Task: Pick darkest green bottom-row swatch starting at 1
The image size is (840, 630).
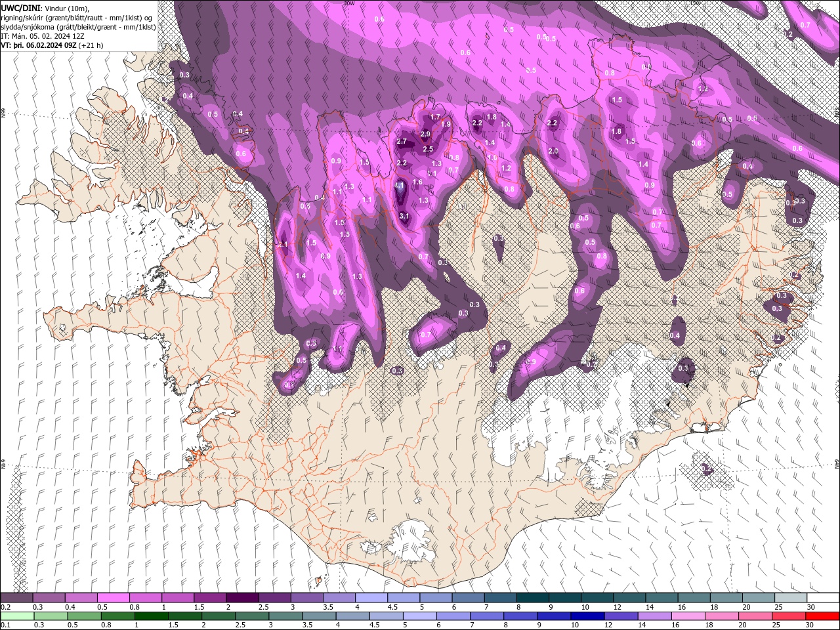Action: pyautogui.click(x=152, y=616)
